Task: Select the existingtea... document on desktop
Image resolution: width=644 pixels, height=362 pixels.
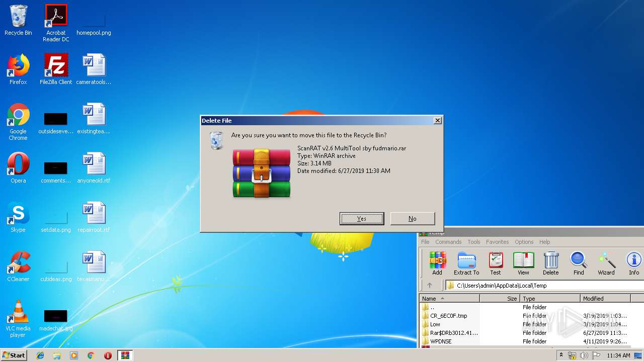Action: (x=94, y=119)
